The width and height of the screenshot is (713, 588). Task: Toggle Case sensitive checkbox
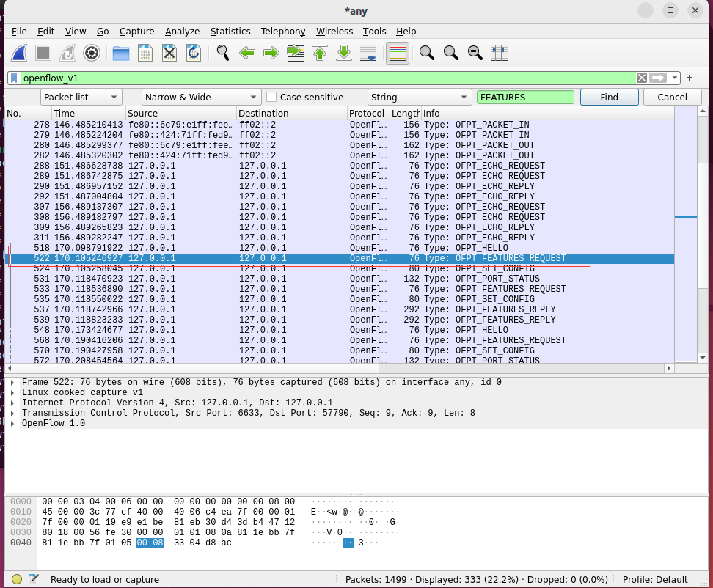(271, 98)
